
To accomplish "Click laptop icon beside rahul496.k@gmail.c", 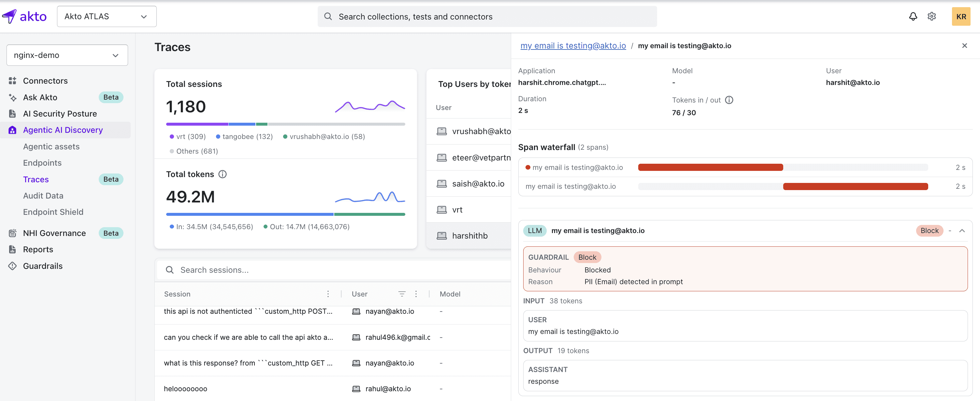I will coord(356,337).
